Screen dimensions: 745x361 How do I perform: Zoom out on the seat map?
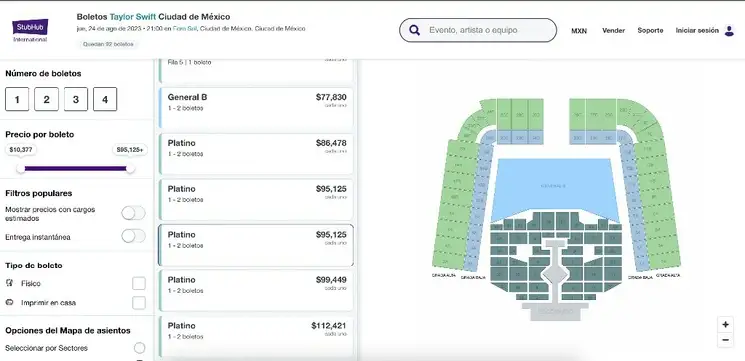725,340
